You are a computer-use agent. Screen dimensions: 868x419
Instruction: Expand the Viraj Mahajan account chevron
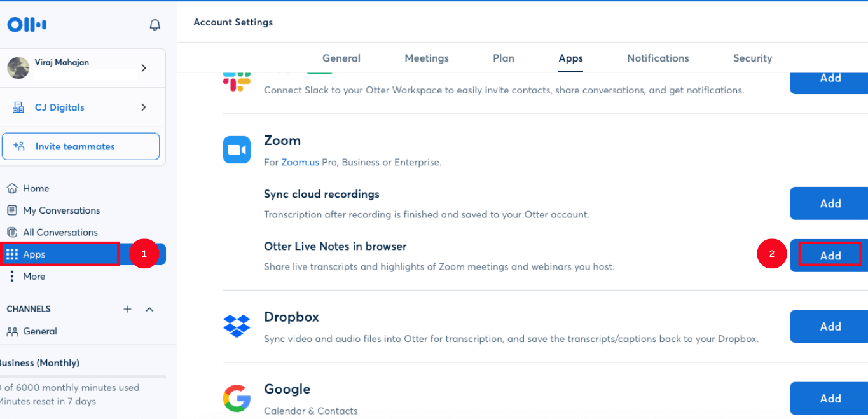click(x=144, y=68)
